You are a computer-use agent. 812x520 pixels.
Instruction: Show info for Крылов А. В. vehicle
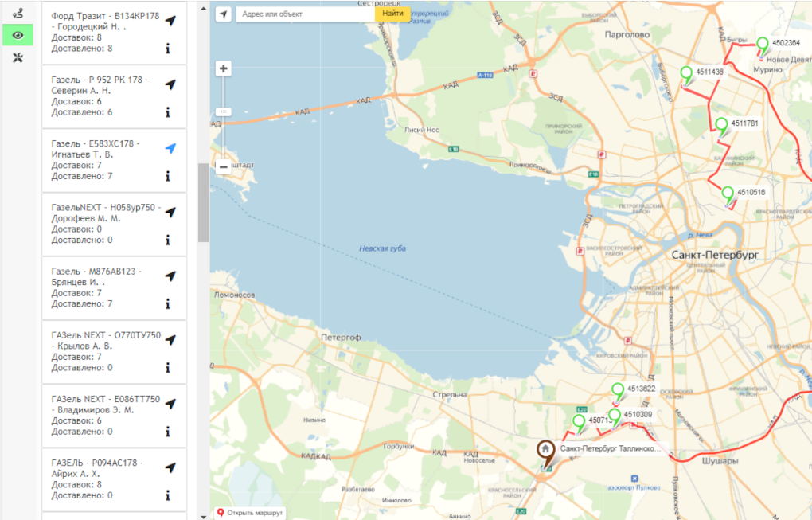[168, 368]
